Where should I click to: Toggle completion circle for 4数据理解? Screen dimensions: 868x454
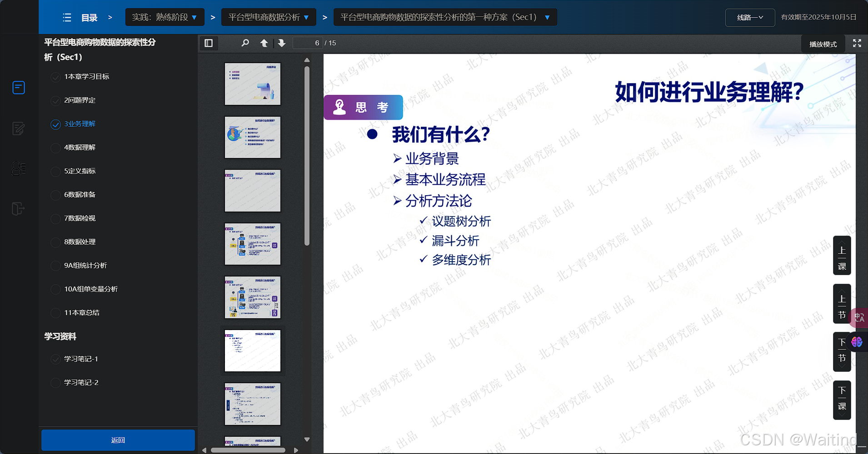(55, 148)
